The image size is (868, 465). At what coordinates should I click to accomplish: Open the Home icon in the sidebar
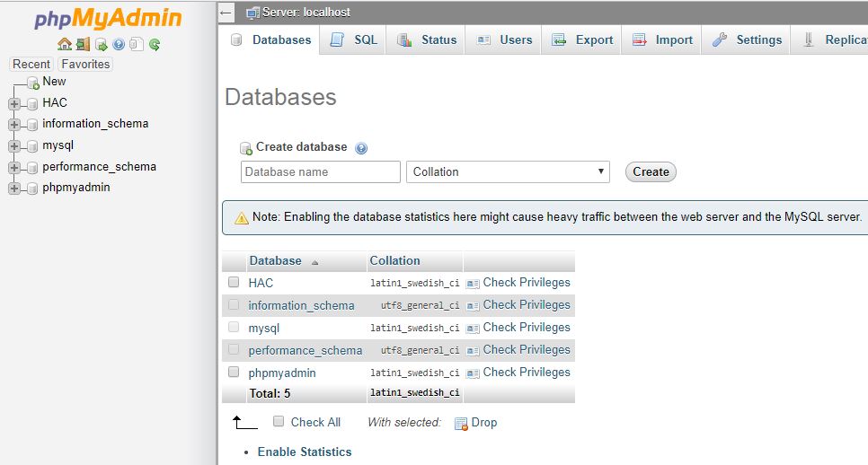[x=65, y=44]
